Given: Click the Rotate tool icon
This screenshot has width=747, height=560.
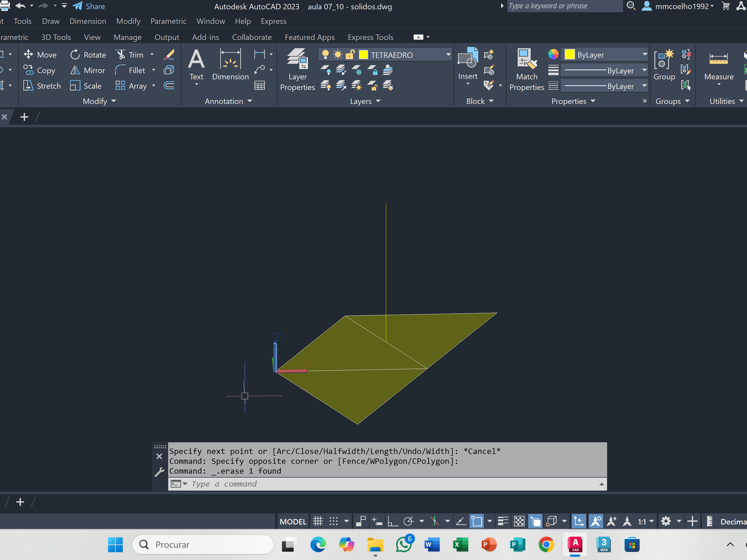Looking at the screenshot, I should (75, 54).
